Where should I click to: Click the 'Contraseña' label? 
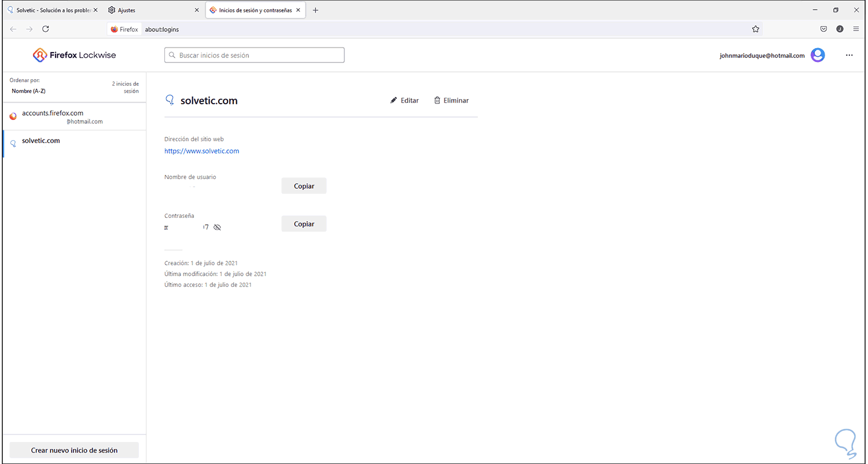(179, 216)
